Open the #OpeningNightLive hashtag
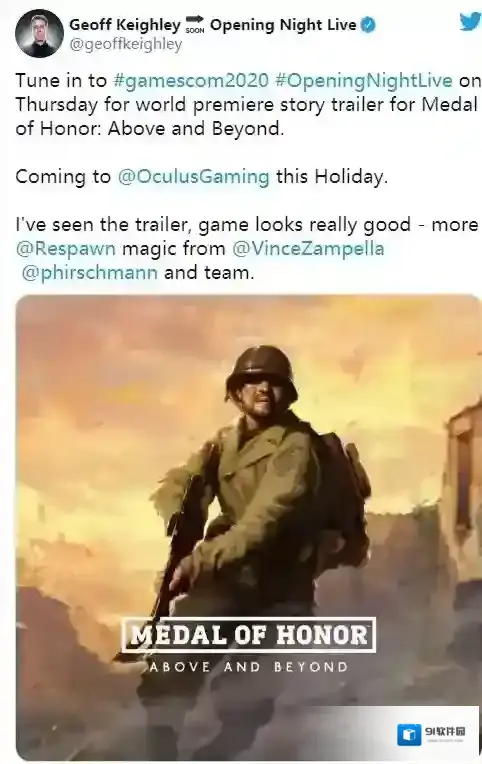The image size is (482, 764). click(364, 80)
